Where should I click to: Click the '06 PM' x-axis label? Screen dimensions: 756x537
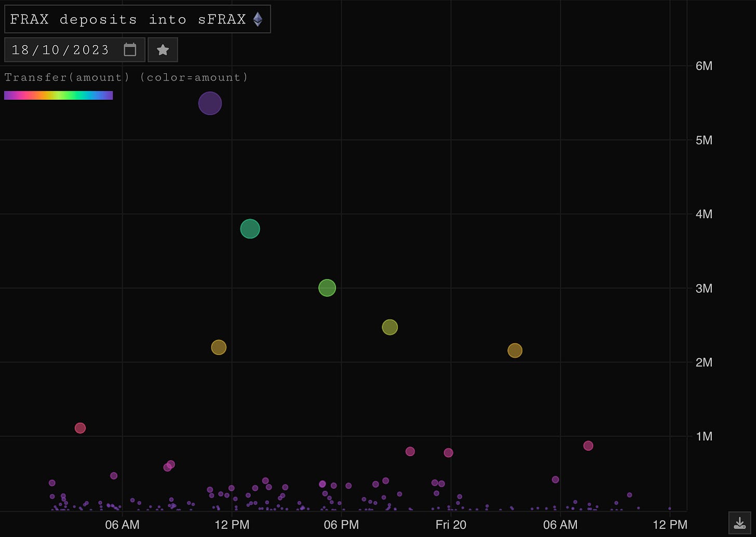341,525
